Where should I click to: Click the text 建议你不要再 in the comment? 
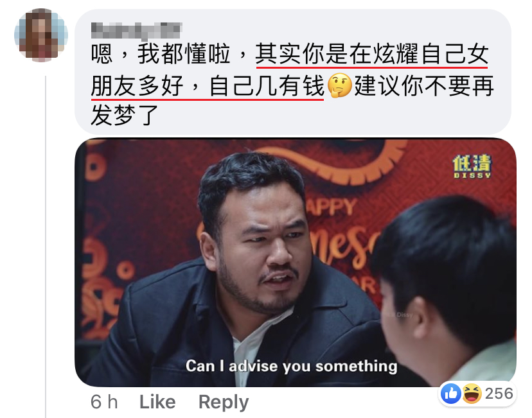[x=424, y=86]
